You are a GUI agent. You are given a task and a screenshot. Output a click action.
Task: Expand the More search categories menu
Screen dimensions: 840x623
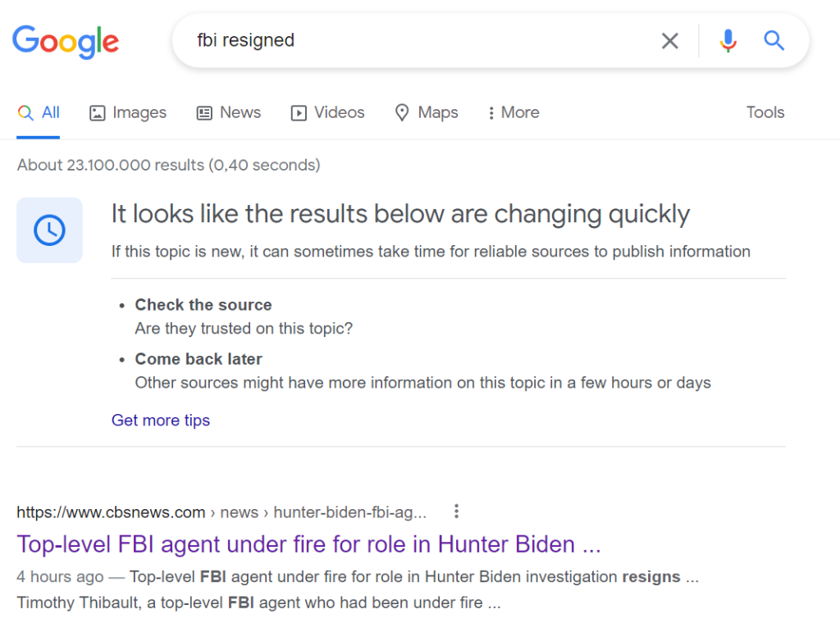(514, 112)
